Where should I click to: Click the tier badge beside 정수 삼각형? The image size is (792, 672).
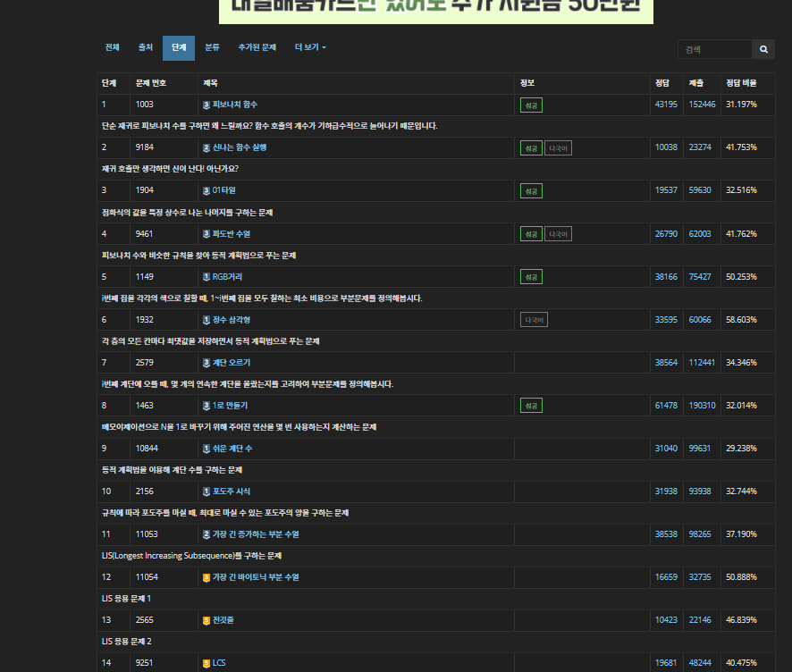click(206, 320)
